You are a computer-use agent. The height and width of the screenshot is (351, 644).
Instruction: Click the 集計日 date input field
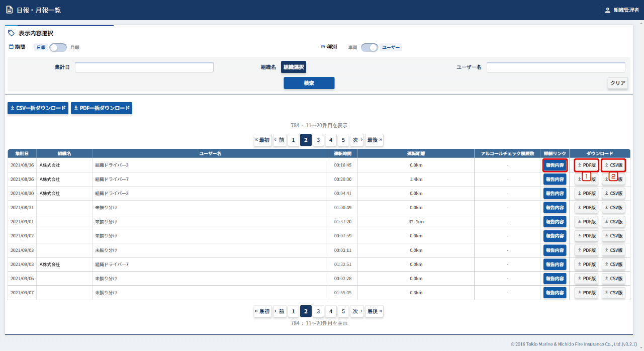coord(144,67)
